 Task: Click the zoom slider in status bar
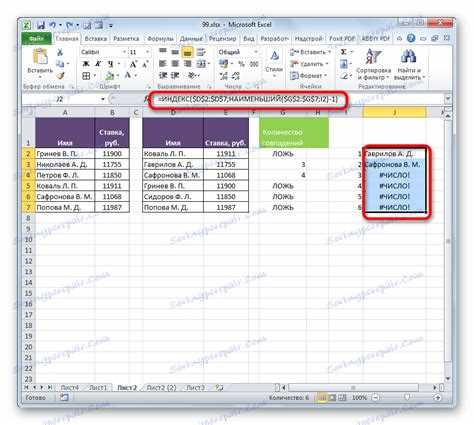coord(407,398)
